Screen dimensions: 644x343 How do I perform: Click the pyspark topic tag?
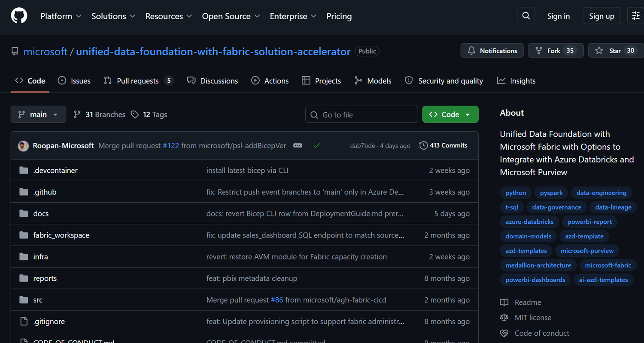(x=551, y=193)
